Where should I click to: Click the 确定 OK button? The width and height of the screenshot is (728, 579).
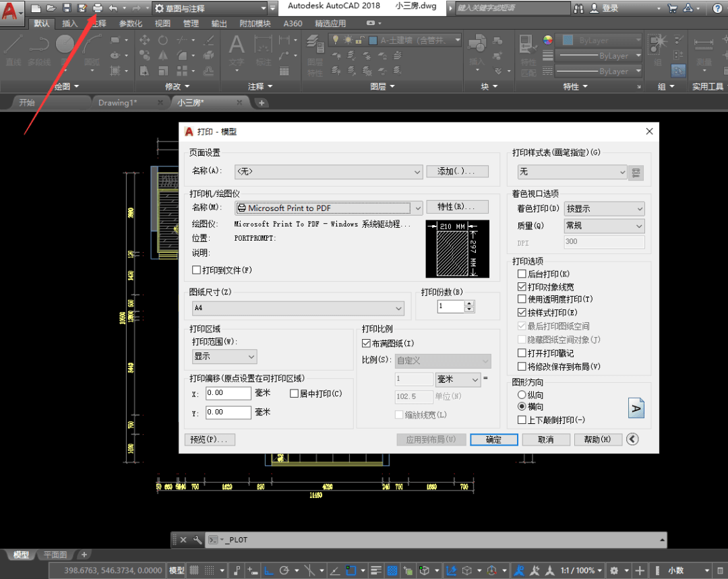coord(493,439)
